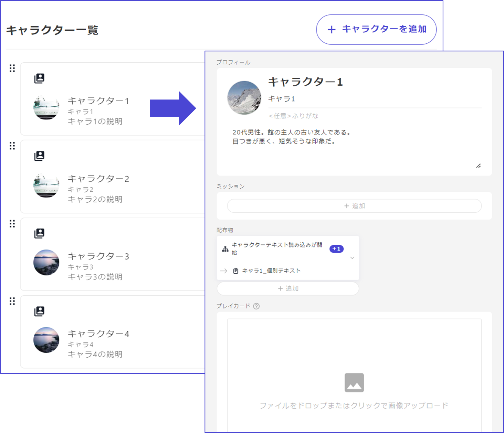The height and width of the screenshot is (433, 504).
Task: Click the キャラ1 short name field
Action: 375,99
